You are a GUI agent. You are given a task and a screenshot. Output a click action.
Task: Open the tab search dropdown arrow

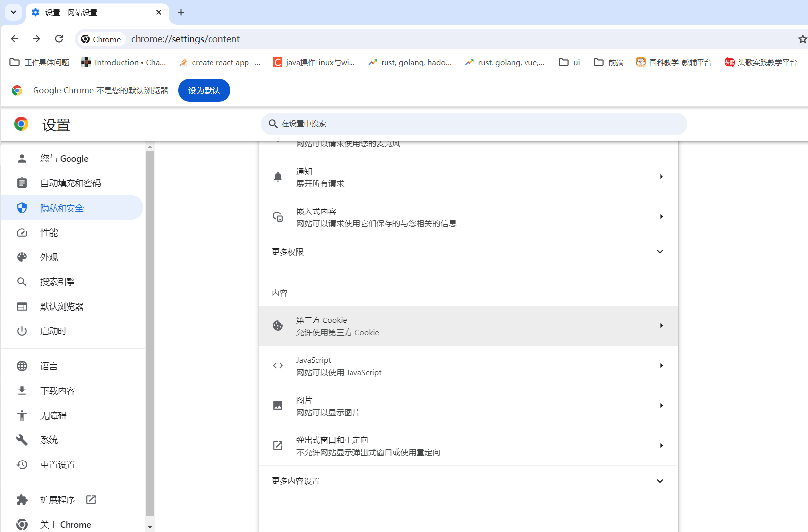pos(13,12)
